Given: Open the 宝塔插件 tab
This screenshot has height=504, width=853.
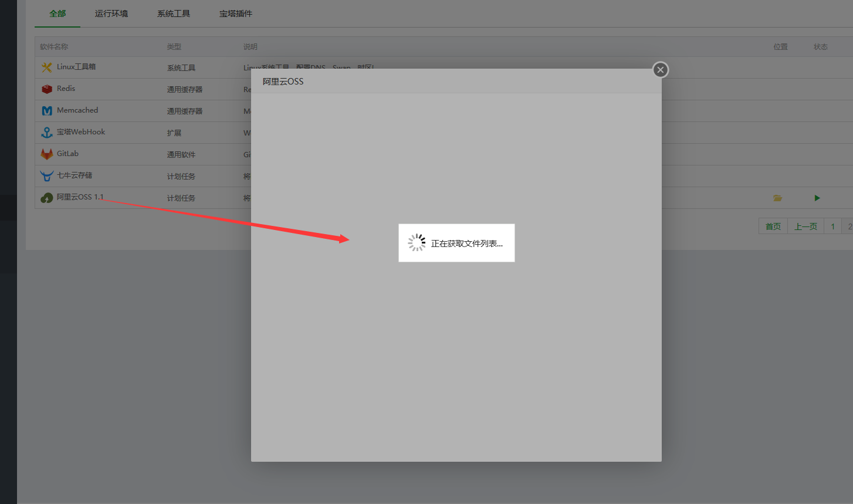Looking at the screenshot, I should click(x=236, y=13).
